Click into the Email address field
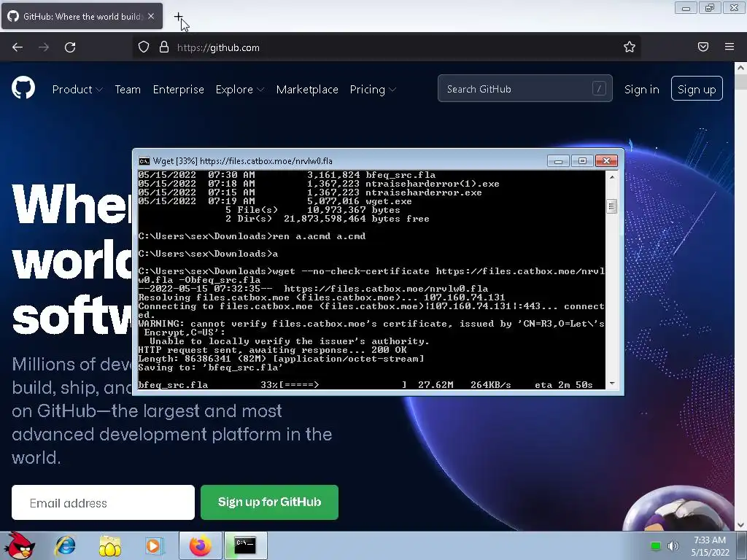Viewport: 747px width, 560px height. pos(103,502)
